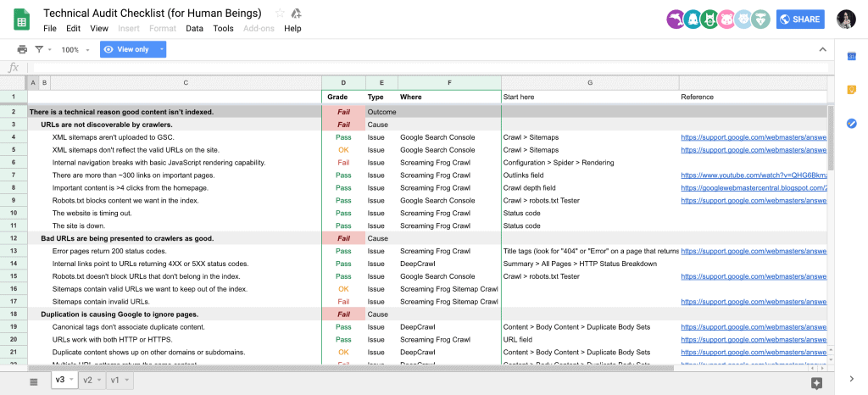Click the light blue collaborator avatar
The height and width of the screenshot is (395, 868).
(x=744, y=19)
